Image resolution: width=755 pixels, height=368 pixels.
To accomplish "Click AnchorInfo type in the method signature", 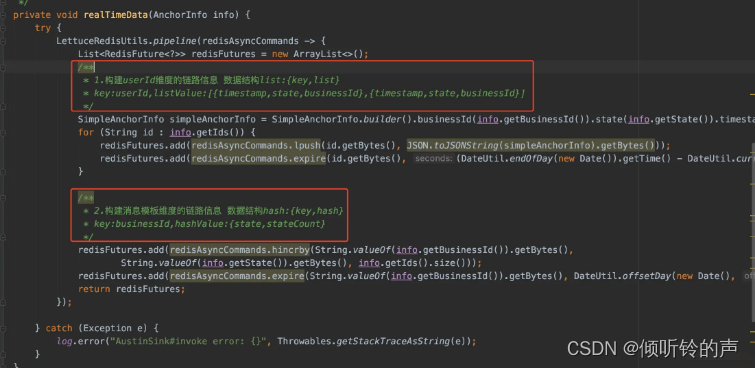I will point(180,15).
